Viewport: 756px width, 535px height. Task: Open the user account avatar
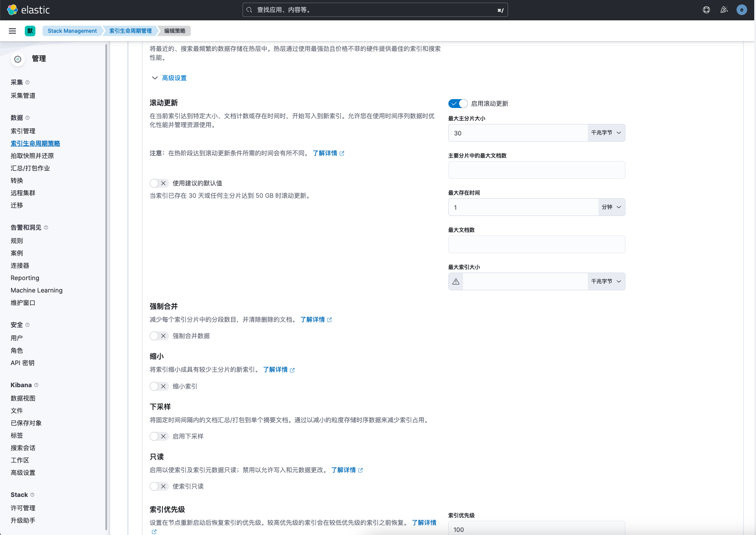point(742,10)
